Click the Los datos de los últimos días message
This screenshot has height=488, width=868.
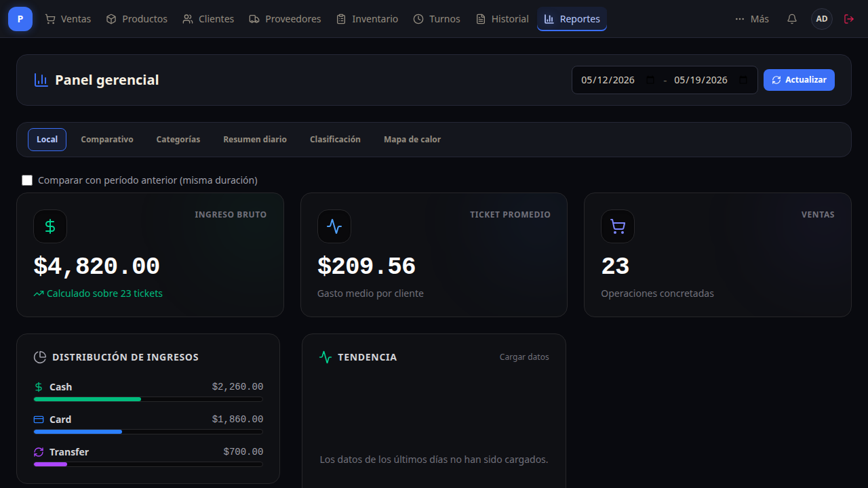pyautogui.click(x=434, y=460)
